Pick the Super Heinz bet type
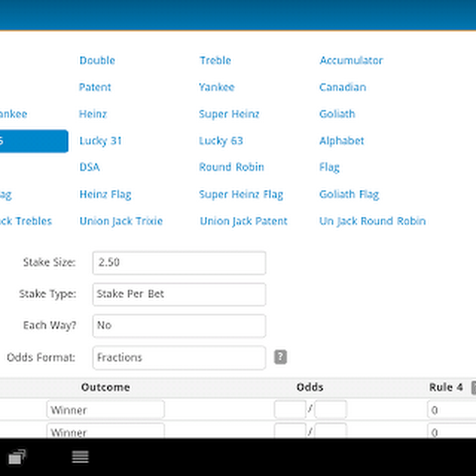The height and width of the screenshot is (476, 476). point(229,114)
